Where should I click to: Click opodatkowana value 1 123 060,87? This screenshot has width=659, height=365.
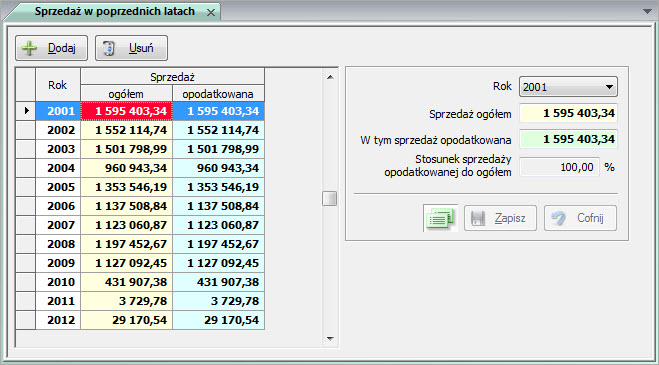[x=219, y=225]
